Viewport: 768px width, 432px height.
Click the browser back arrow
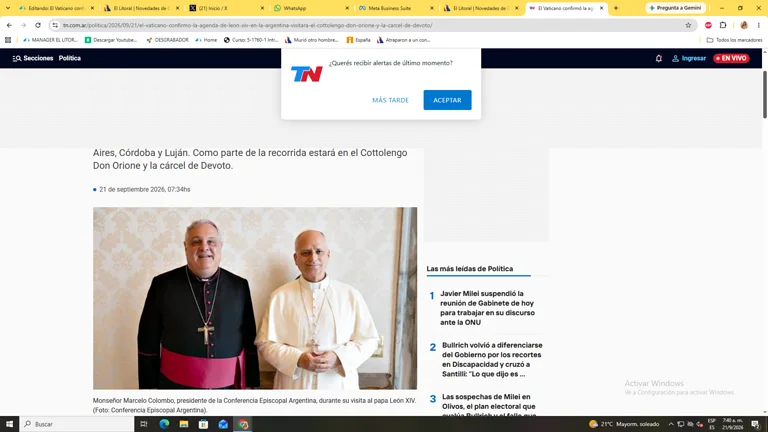click(x=9, y=25)
